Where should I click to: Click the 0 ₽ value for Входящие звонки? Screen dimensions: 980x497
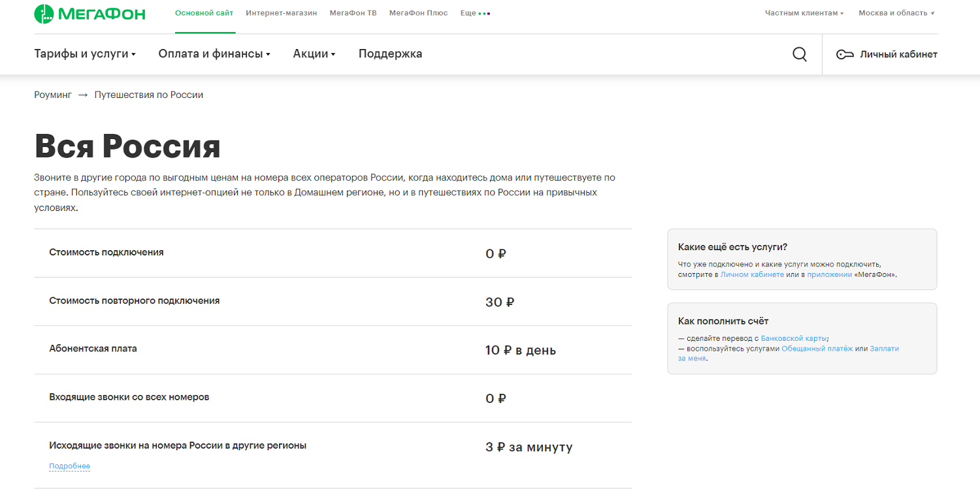coord(496,399)
